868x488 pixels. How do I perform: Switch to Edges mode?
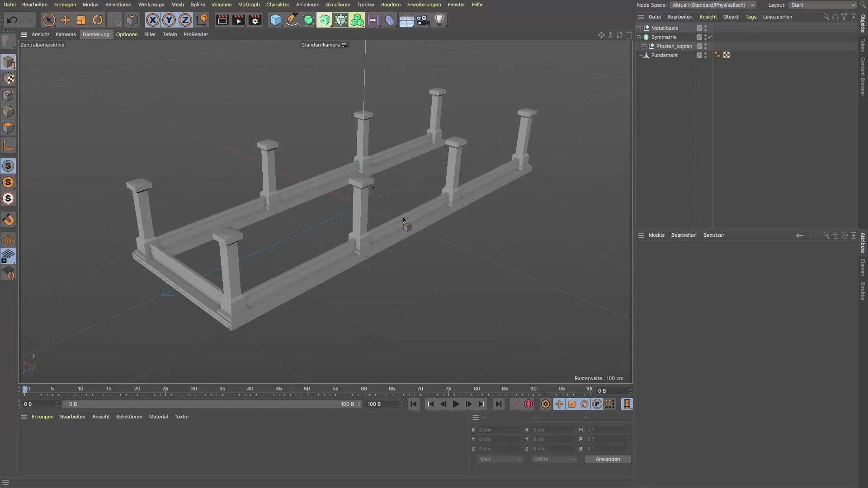tap(8, 112)
